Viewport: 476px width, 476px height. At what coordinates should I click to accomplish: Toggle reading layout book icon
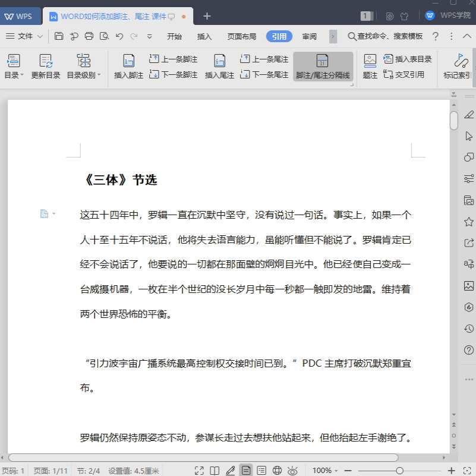[x=215, y=471]
